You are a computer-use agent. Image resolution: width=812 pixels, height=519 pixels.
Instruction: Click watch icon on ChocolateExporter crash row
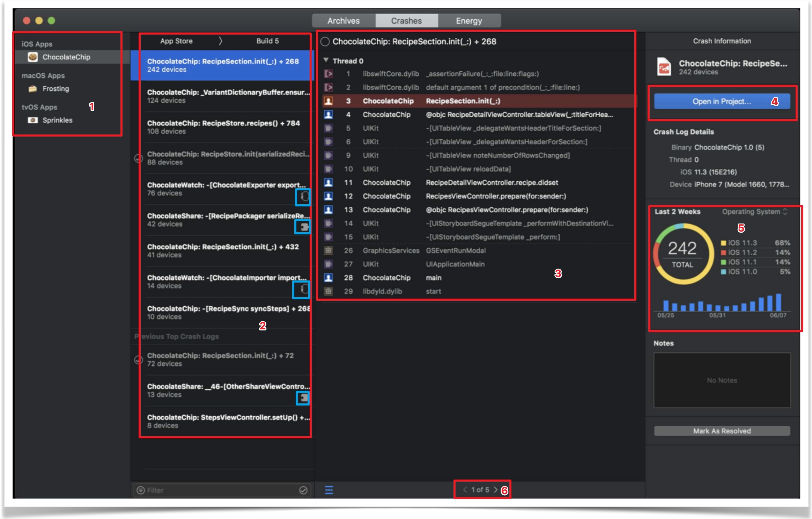tap(304, 197)
